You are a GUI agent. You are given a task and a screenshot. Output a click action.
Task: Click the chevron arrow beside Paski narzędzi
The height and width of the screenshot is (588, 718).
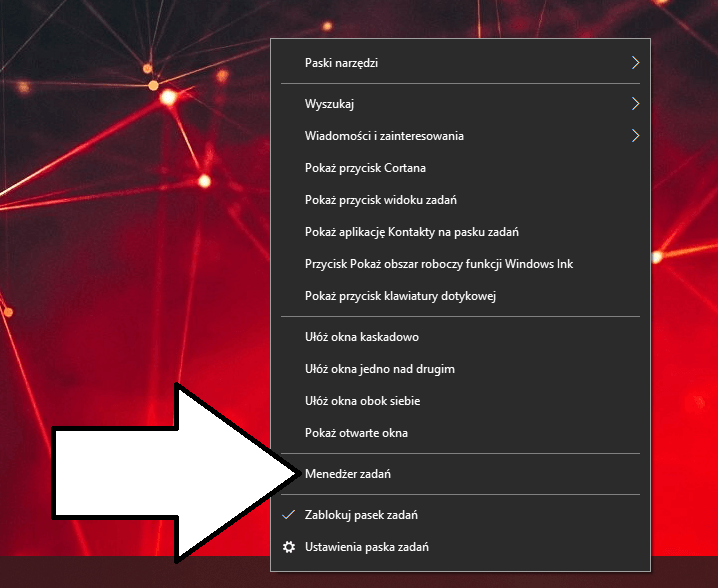[x=635, y=63]
